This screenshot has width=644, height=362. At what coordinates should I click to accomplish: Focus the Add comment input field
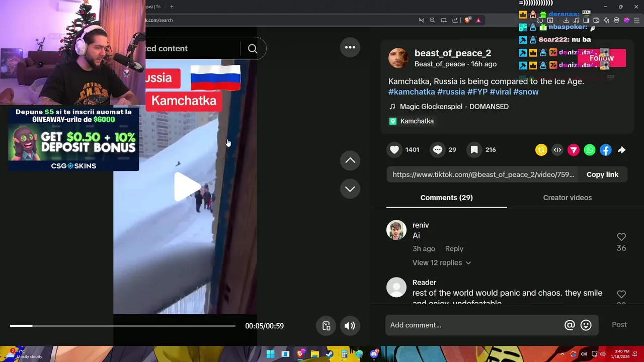[x=475, y=325]
